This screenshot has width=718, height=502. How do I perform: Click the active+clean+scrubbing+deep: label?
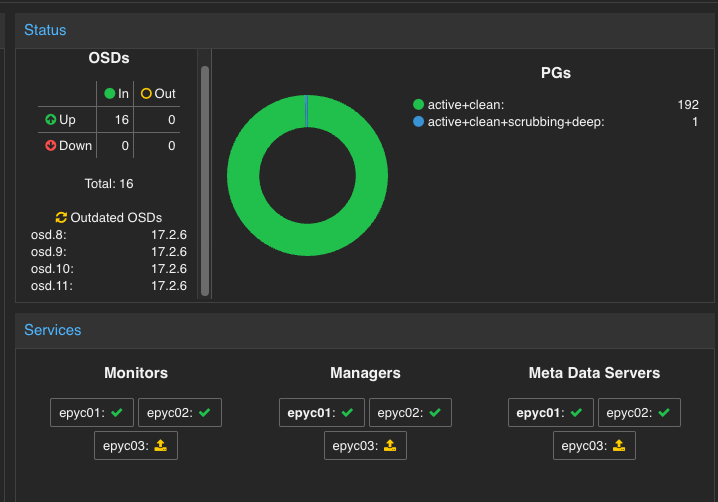pyautogui.click(x=516, y=122)
